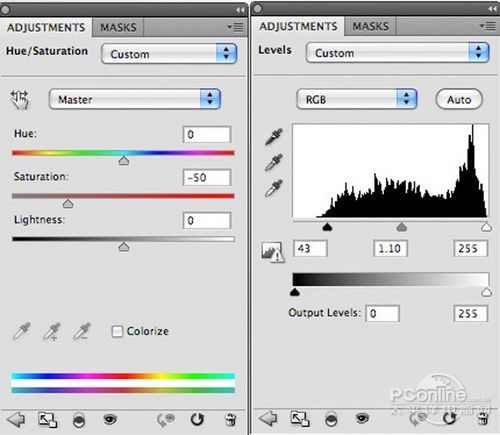Pick the gray point eyedropper in Levels
The width and height of the screenshot is (500, 435).
click(x=274, y=162)
